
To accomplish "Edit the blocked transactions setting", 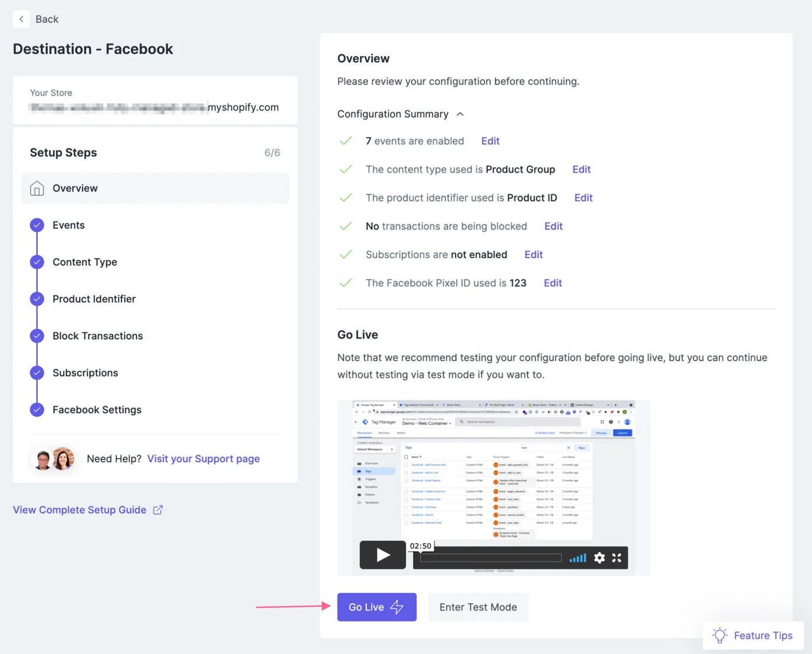I will coord(554,226).
